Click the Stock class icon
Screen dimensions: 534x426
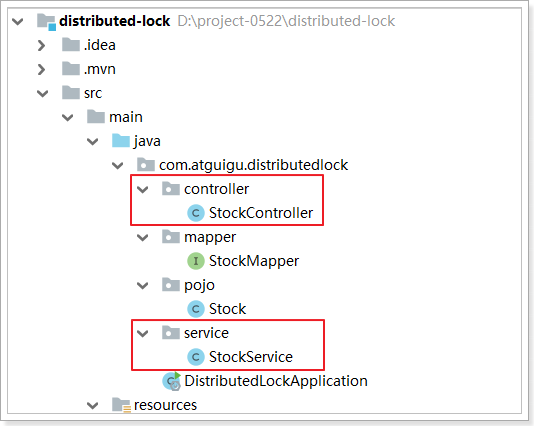click(x=196, y=309)
